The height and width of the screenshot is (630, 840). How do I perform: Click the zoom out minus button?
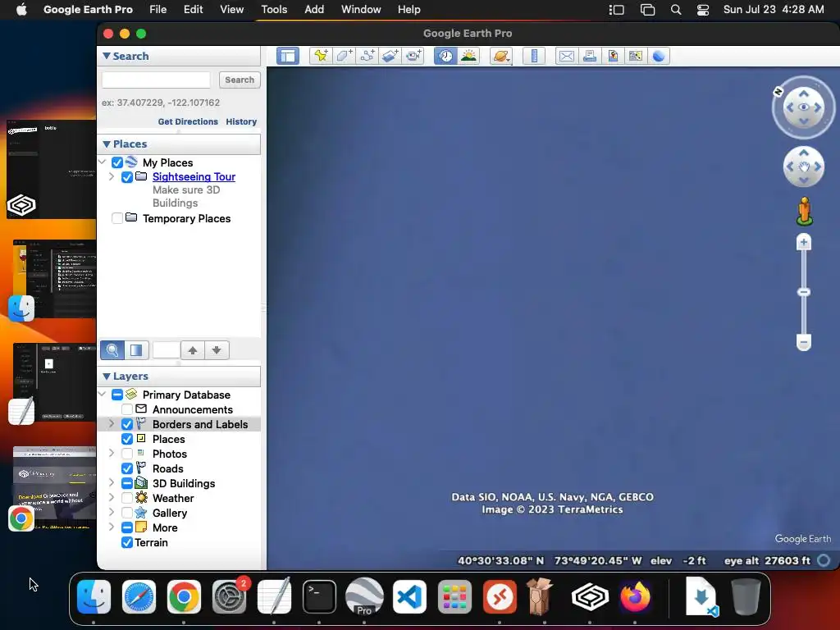804,342
